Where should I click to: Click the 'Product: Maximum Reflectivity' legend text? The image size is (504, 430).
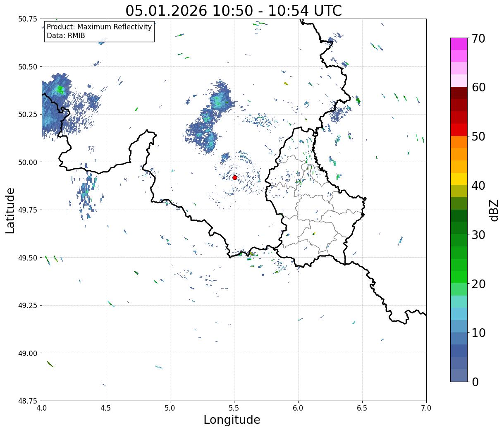99,27
